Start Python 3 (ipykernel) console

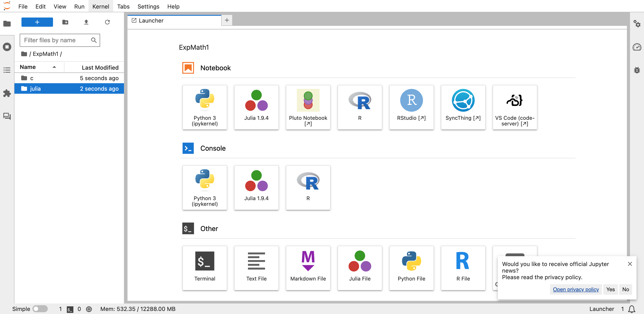[x=205, y=188]
